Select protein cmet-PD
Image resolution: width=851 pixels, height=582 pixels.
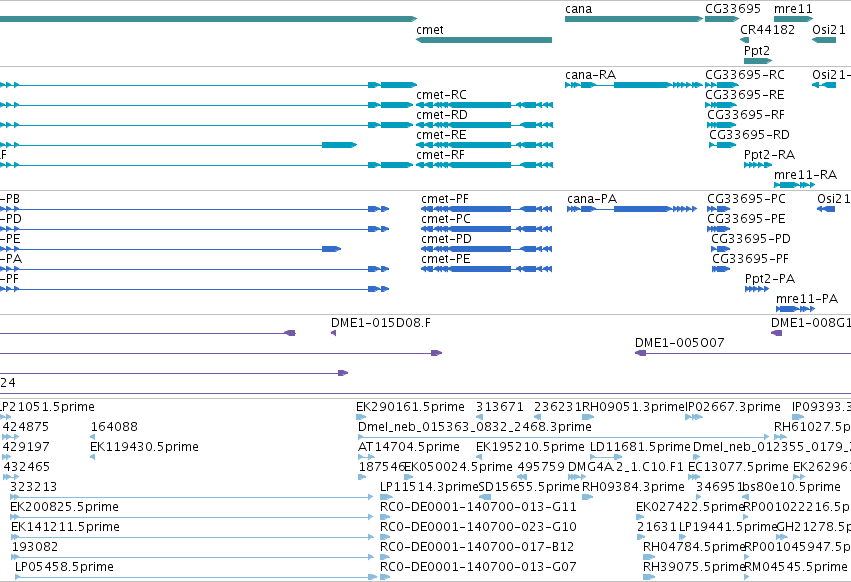pyautogui.click(x=487, y=249)
